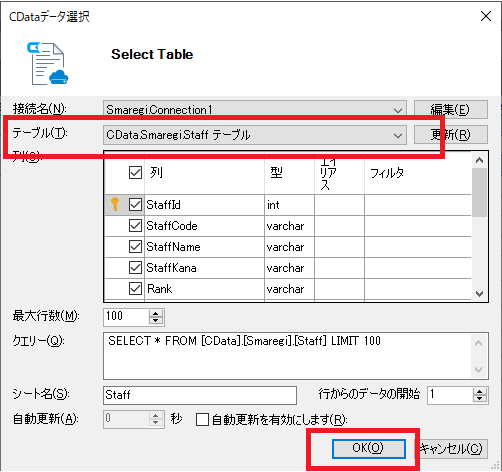The width and height of the screenshot is (502, 472).
Task: Click the column list scrollbar thumb
Action: coord(479,192)
